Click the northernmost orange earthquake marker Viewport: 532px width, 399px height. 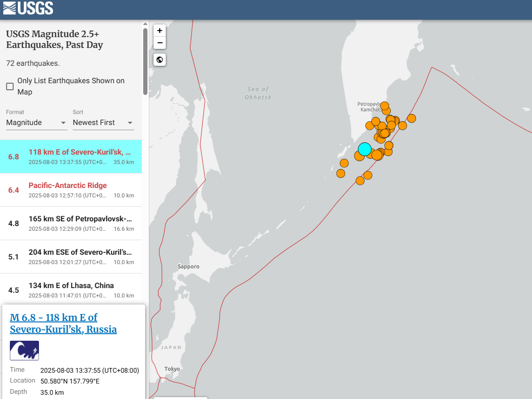point(385,106)
